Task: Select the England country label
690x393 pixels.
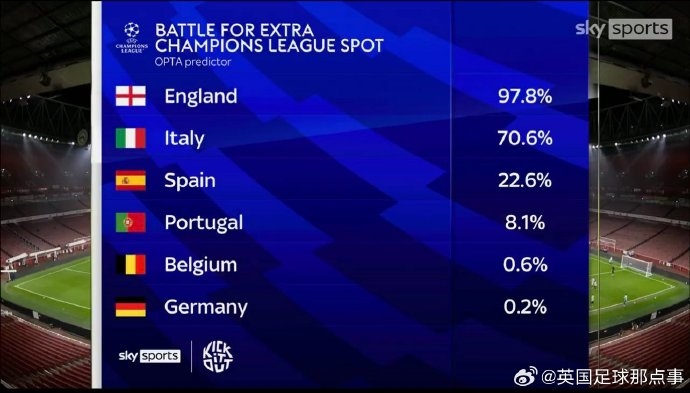Action: coord(201,96)
